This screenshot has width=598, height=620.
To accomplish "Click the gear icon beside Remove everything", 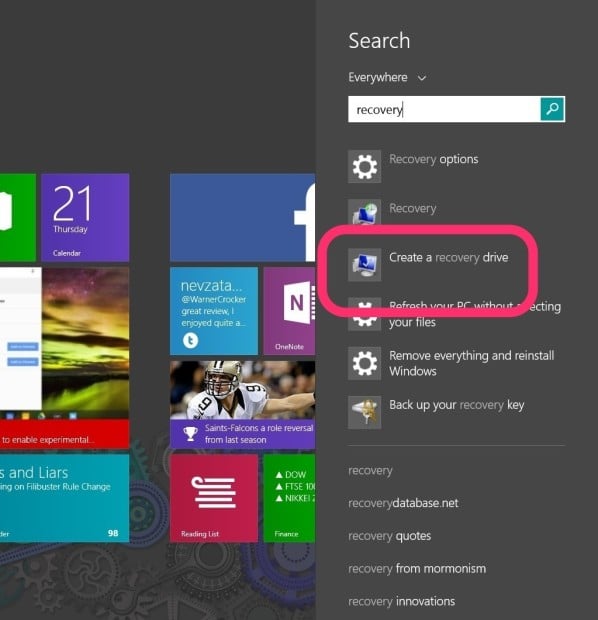I will (364, 363).
